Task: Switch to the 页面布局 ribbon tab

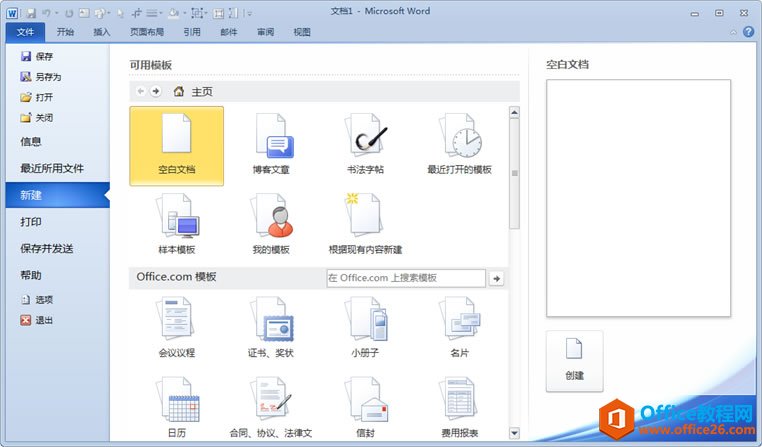Action: (147, 32)
